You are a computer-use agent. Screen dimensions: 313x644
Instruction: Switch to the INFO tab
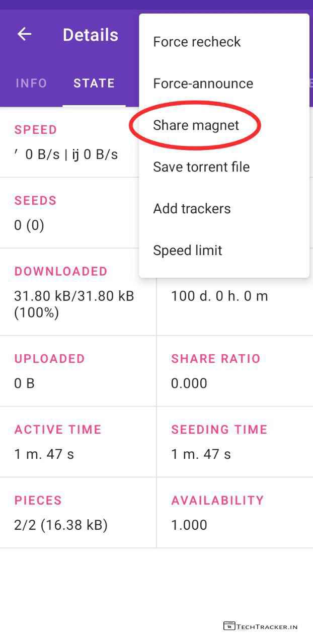(31, 83)
